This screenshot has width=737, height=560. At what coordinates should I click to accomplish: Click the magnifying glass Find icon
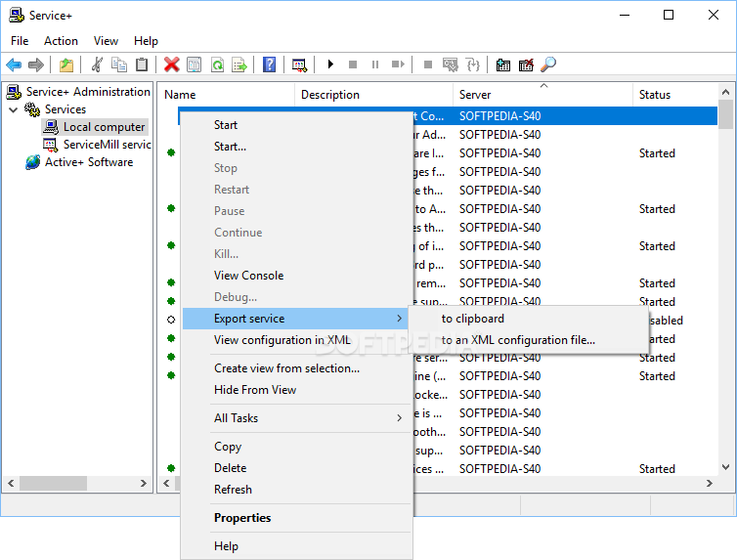548,65
